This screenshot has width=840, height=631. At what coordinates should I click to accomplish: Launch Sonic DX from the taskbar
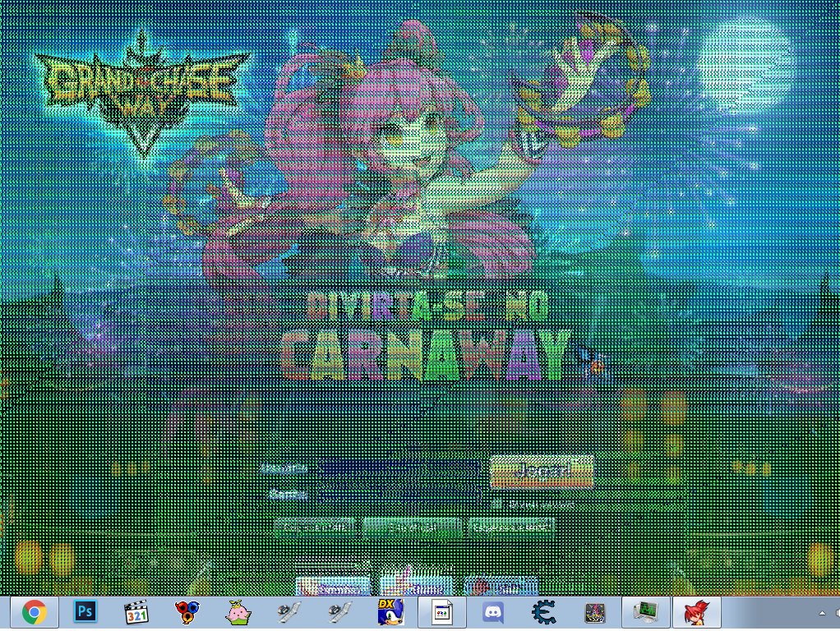click(390, 612)
